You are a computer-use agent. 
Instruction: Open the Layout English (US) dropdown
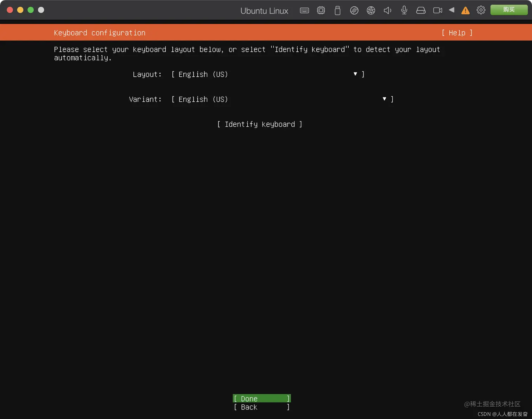point(268,74)
